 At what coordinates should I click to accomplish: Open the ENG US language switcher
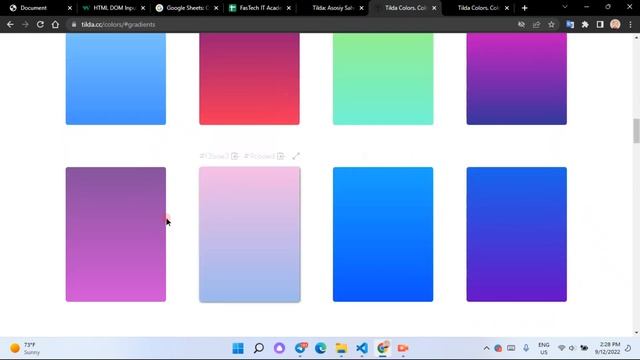pyautogui.click(x=544, y=348)
